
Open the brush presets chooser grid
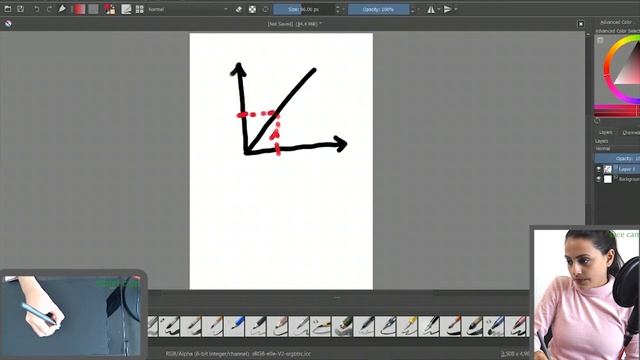[140, 9]
